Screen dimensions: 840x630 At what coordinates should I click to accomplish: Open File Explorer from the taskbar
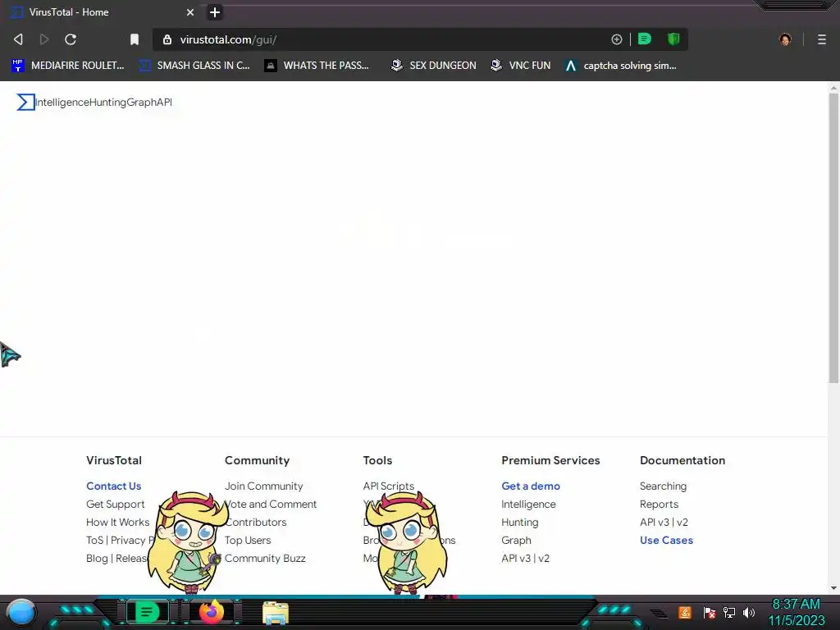click(x=276, y=613)
